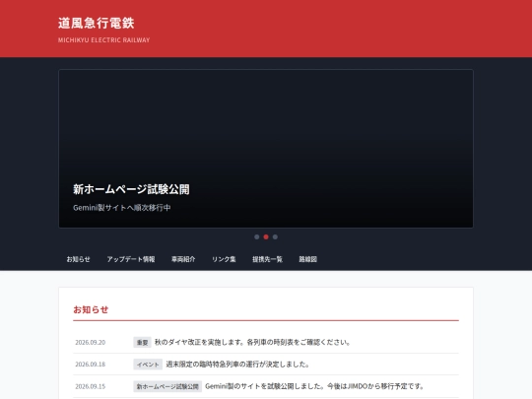Open the 週末限定の臨時特急列車 news item

coord(237,365)
